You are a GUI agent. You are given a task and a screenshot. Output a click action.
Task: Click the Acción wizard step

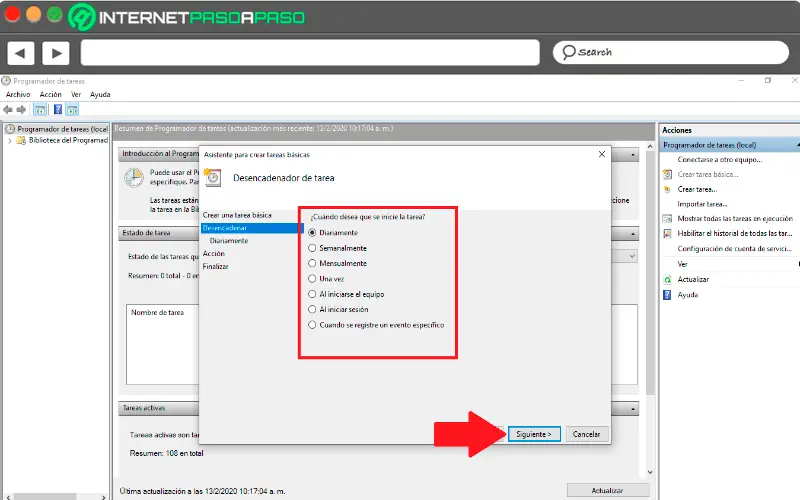(214, 254)
